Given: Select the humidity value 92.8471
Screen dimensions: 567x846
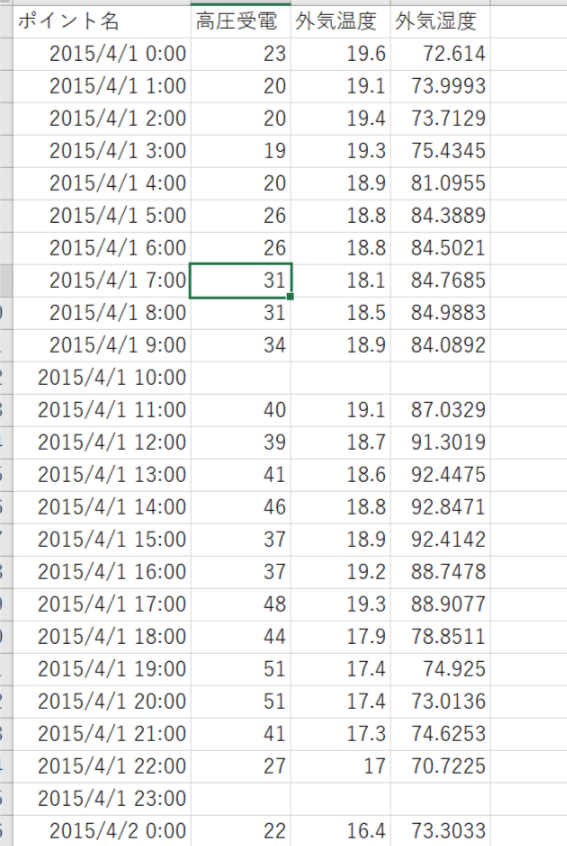Looking at the screenshot, I should click(440, 507).
